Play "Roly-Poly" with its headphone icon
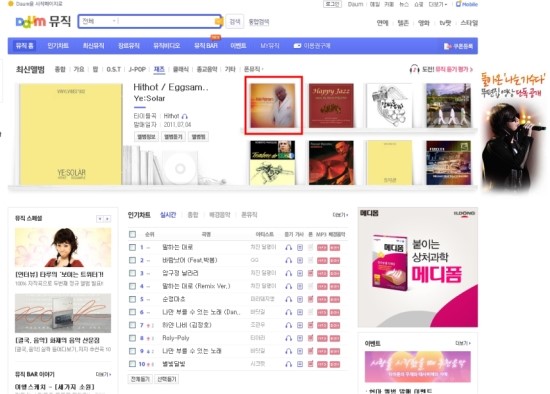Image resolution: width=550 pixels, height=394 pixels. point(288,338)
